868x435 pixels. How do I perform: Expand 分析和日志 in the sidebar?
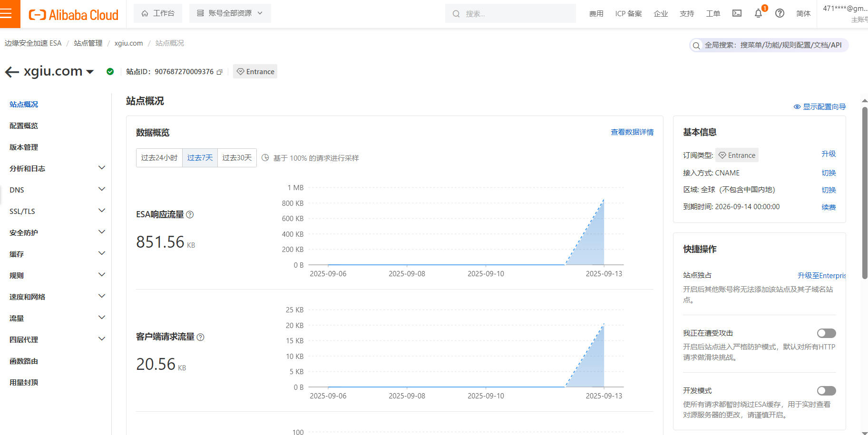coord(57,168)
